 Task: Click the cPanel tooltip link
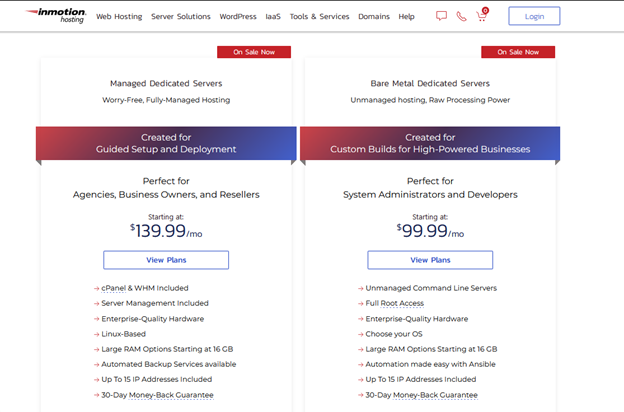pos(113,288)
